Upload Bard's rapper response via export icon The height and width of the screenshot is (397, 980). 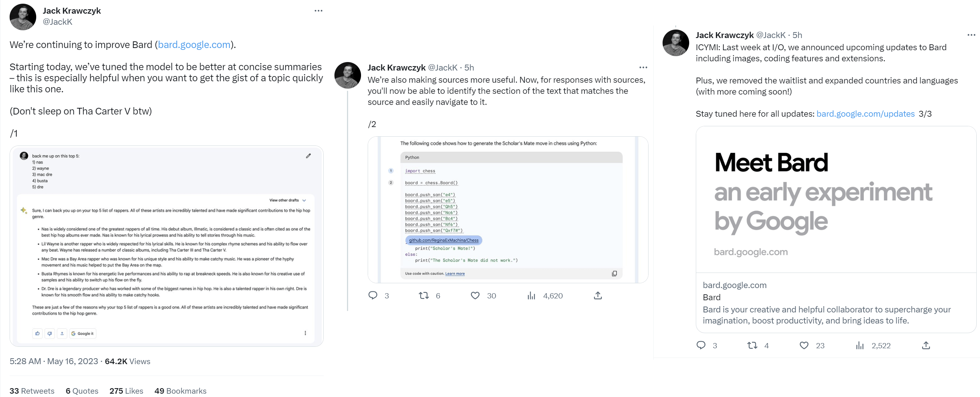tap(62, 333)
